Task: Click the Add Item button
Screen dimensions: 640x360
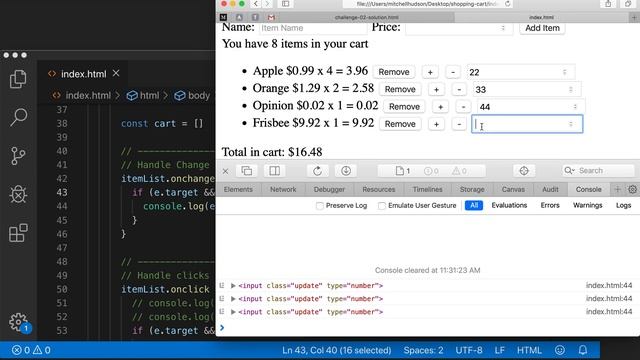Action: pos(542,28)
